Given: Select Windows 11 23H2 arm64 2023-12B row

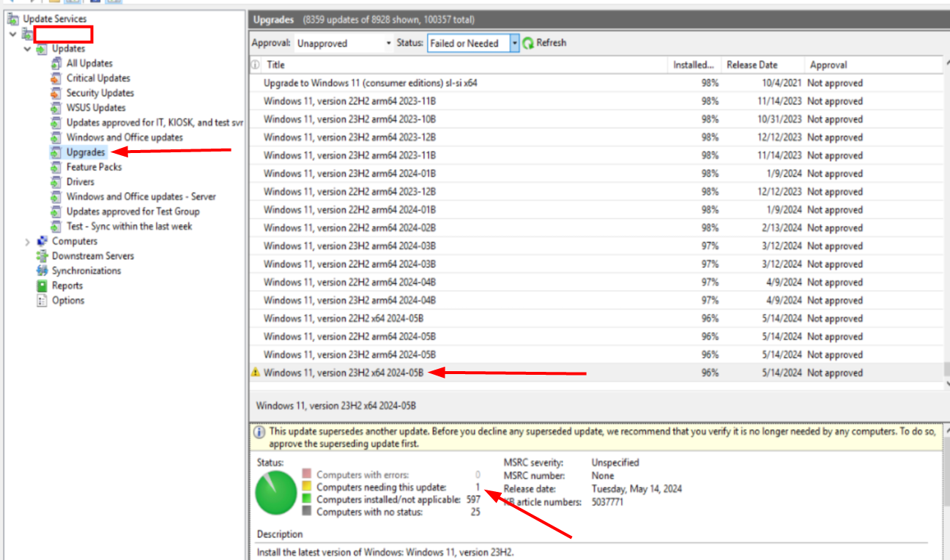Looking at the screenshot, I should coord(595,137).
